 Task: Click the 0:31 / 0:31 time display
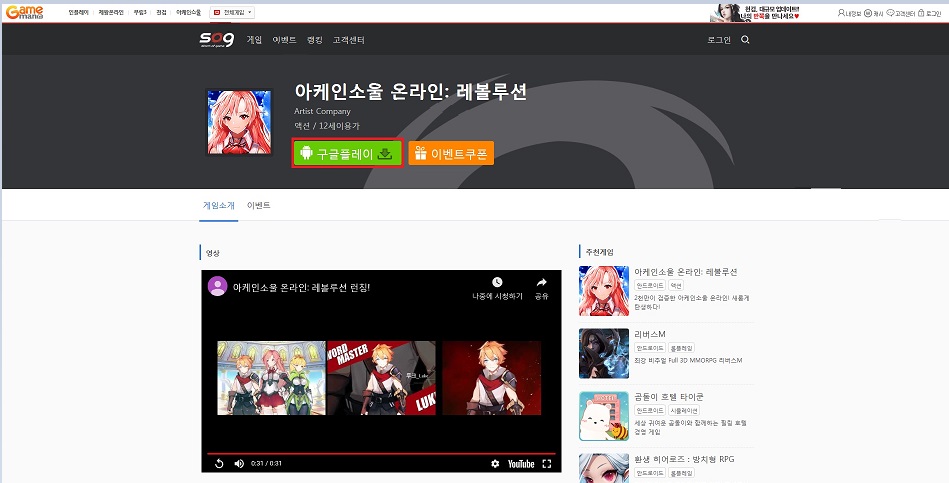click(x=266, y=464)
